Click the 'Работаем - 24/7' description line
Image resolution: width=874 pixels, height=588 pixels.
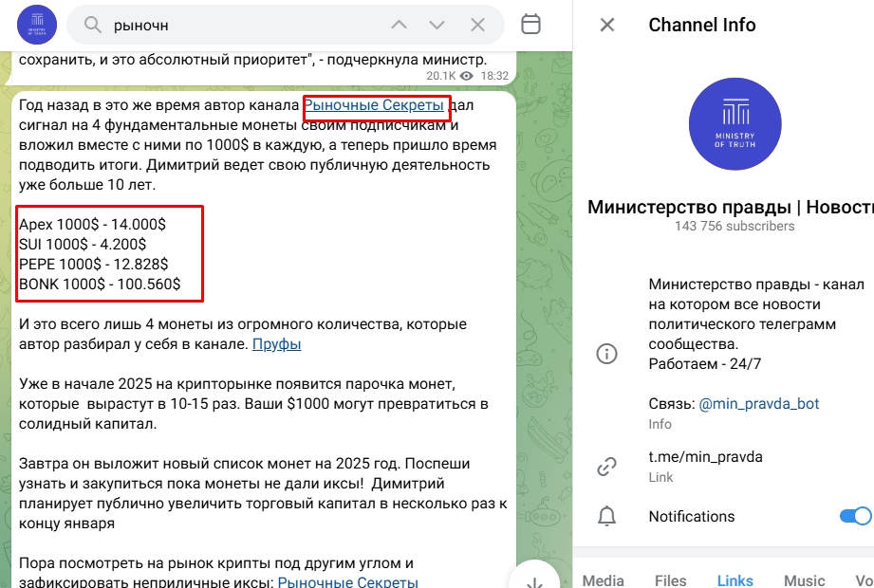(704, 364)
